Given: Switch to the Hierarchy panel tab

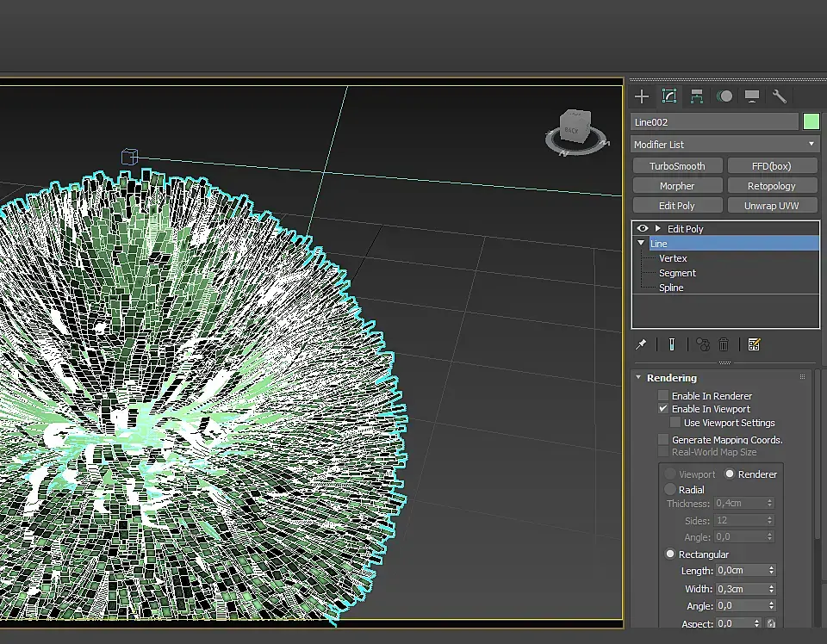Looking at the screenshot, I should [x=697, y=96].
